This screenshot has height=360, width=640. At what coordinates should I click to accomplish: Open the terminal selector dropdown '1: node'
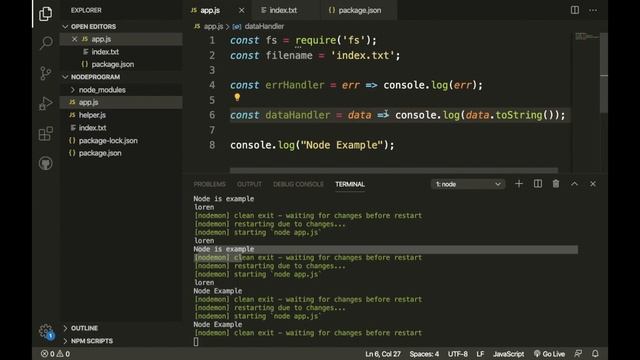pyautogui.click(x=468, y=184)
